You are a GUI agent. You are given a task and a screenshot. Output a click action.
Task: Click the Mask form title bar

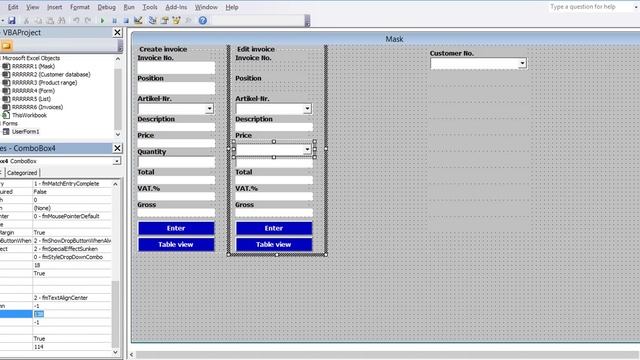click(x=386, y=39)
